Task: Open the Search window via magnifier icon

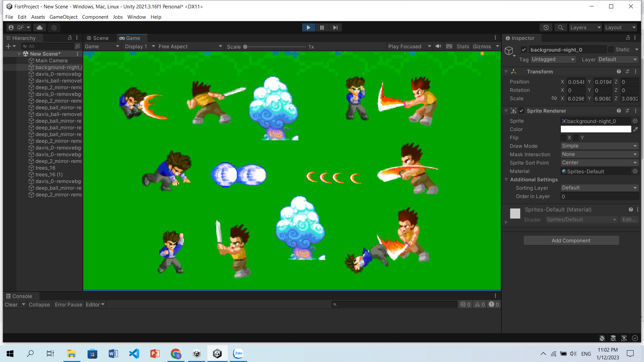Action: 560,27
